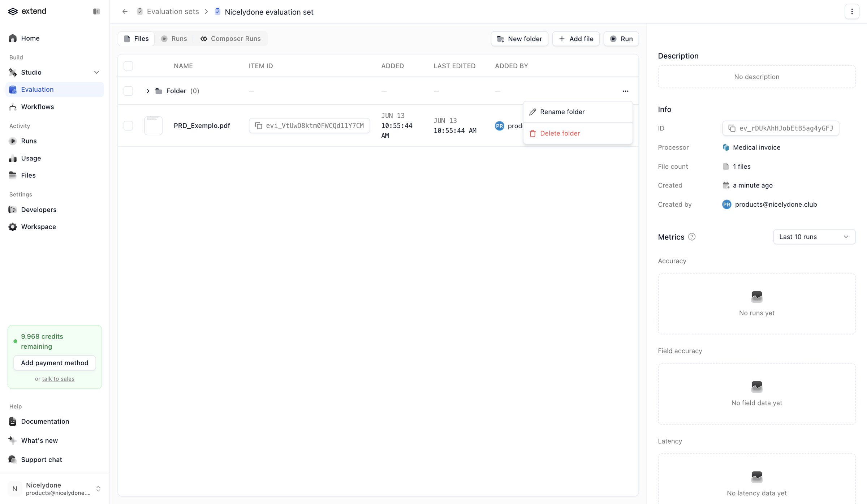Click the Developers icon
Image resolution: width=867 pixels, height=504 pixels.
coord(13,210)
